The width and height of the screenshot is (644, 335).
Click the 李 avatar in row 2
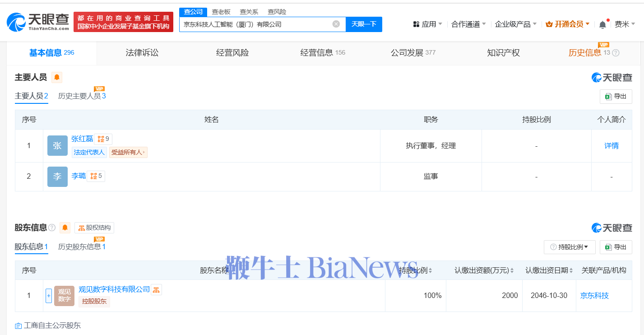pos(57,177)
